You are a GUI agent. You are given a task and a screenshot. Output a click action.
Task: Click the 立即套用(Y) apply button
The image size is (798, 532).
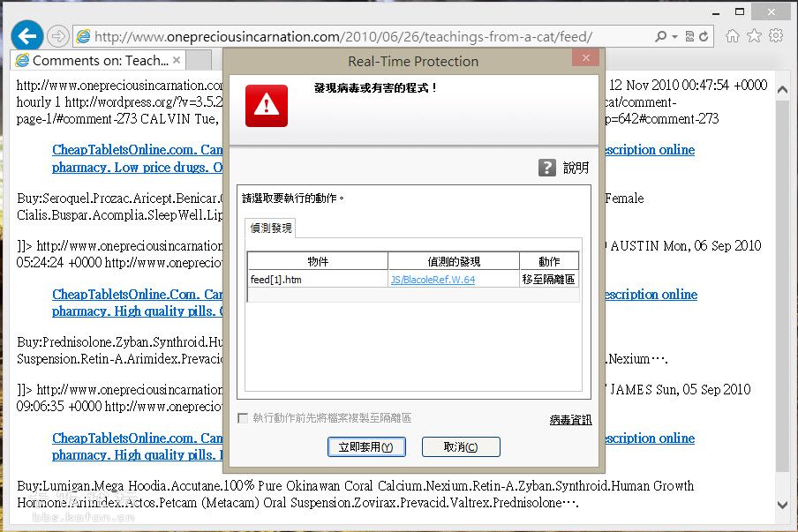tap(366, 447)
